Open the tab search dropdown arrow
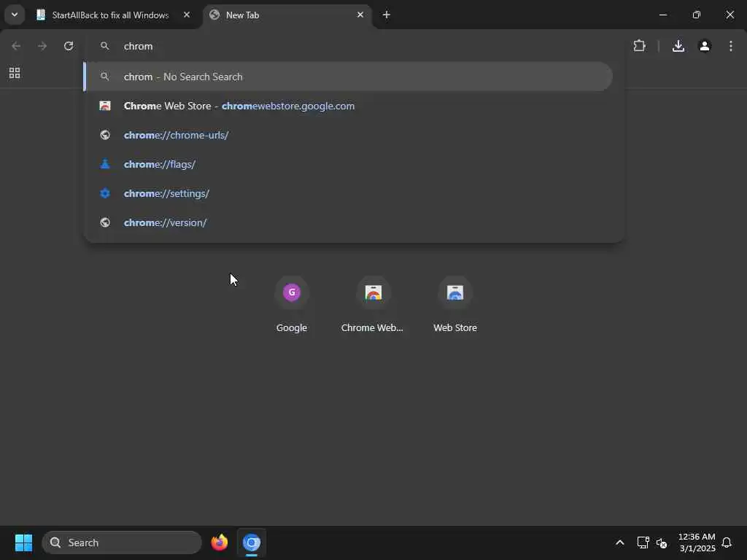 pos(15,15)
